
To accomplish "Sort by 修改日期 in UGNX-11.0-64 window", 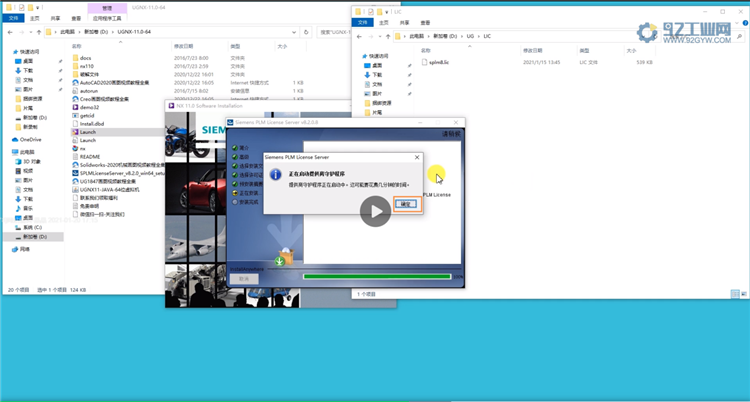I will point(184,46).
